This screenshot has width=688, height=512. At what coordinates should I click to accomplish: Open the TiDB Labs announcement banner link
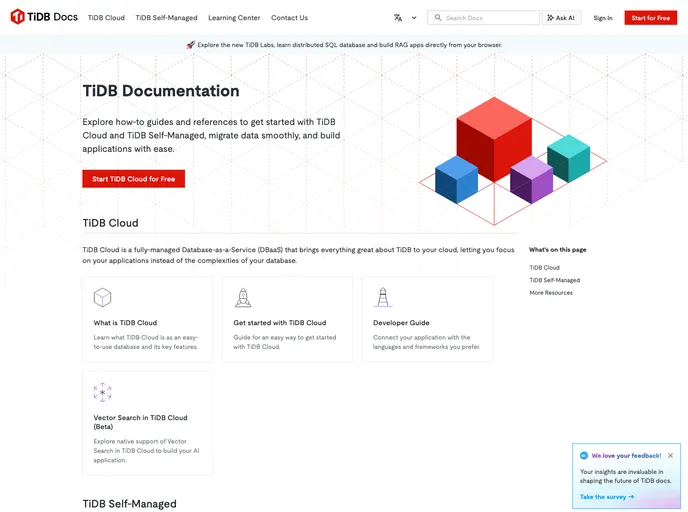coord(349,45)
